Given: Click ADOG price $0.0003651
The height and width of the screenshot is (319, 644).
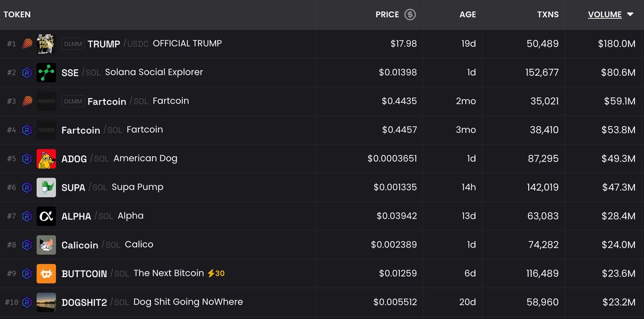Looking at the screenshot, I should coord(392,159).
